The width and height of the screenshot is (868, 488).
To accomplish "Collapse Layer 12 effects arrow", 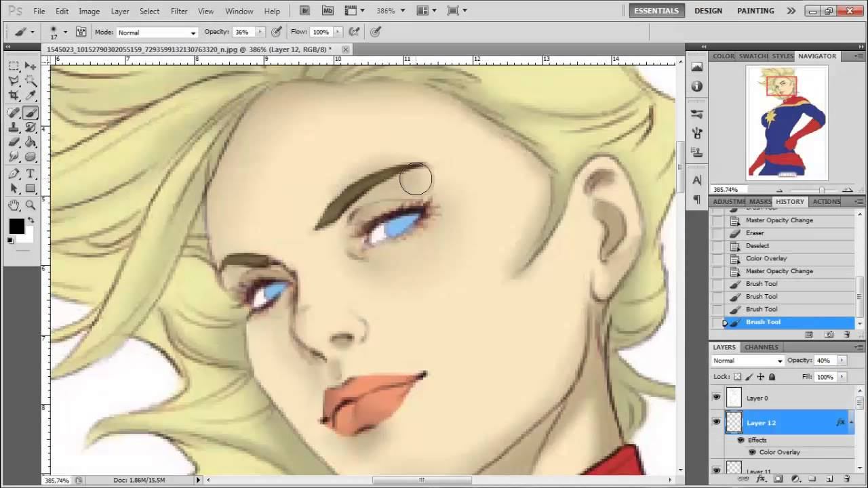I will point(850,422).
